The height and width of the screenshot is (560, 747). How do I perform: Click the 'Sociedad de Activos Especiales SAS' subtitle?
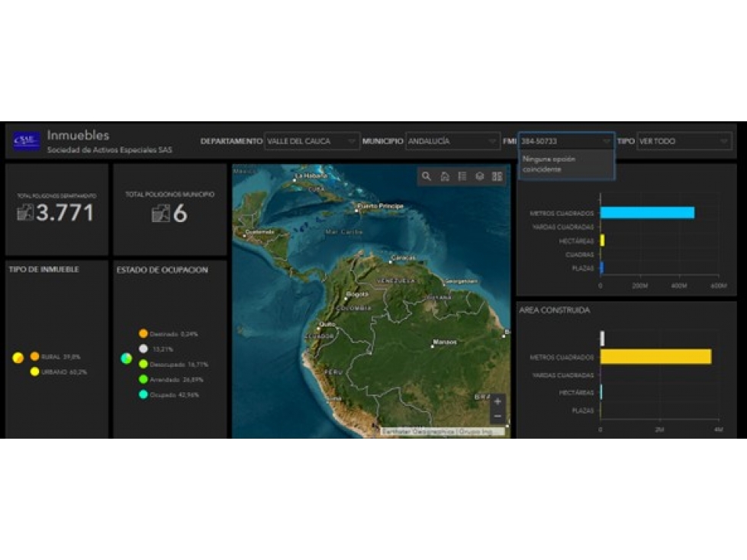(110, 150)
